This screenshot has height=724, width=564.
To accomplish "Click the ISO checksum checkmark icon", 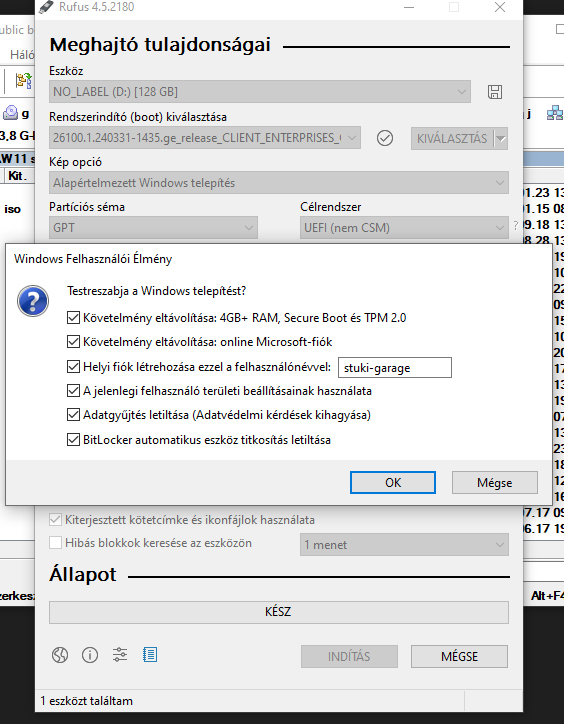I will pos(385,138).
